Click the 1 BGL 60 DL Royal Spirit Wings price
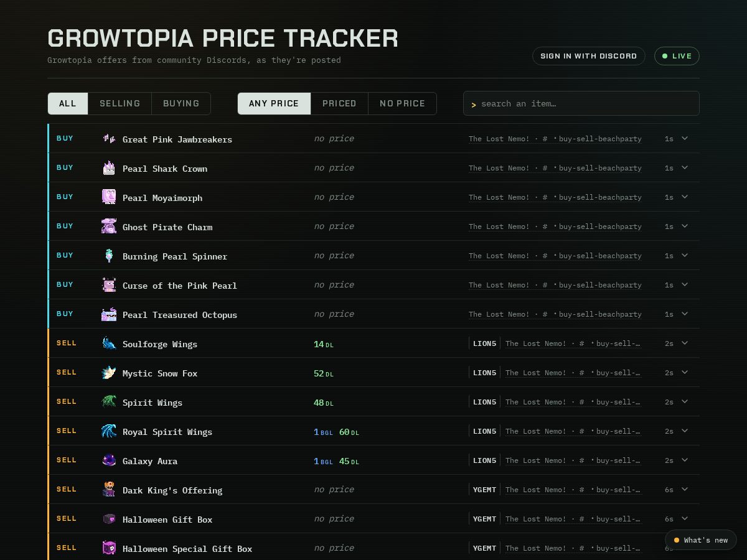This screenshot has width=747, height=560. tap(337, 432)
